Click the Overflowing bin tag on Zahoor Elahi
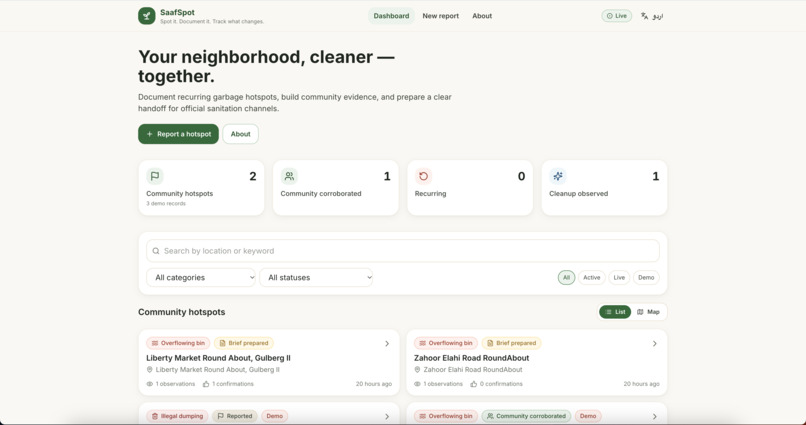Screen dimensions: 806x425 [446, 343]
